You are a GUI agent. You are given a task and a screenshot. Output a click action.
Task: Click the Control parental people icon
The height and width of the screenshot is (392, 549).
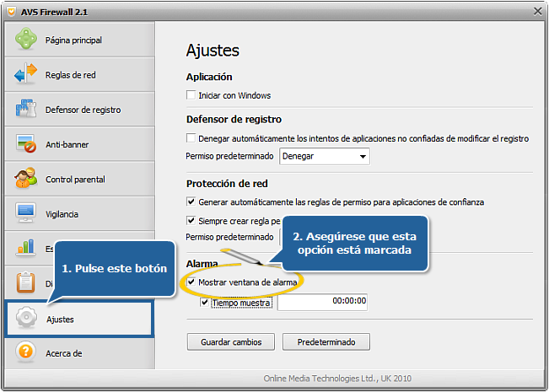(25, 178)
